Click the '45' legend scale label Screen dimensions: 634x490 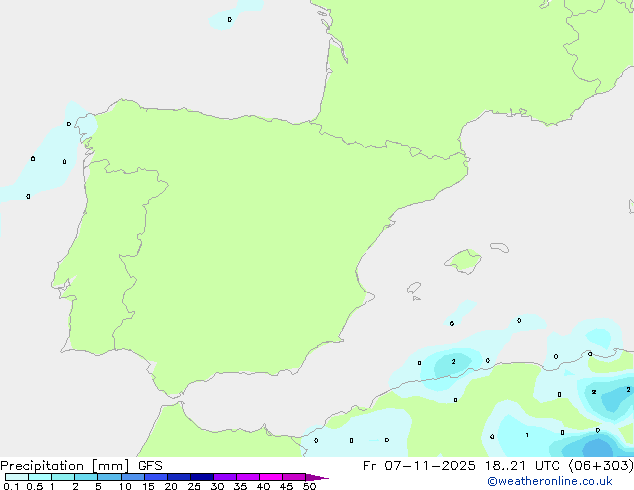tap(286, 486)
